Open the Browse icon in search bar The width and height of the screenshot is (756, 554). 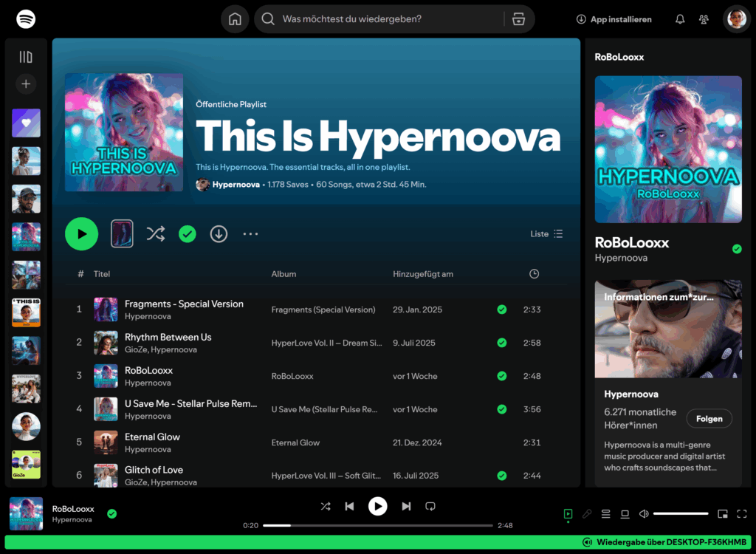tap(518, 19)
